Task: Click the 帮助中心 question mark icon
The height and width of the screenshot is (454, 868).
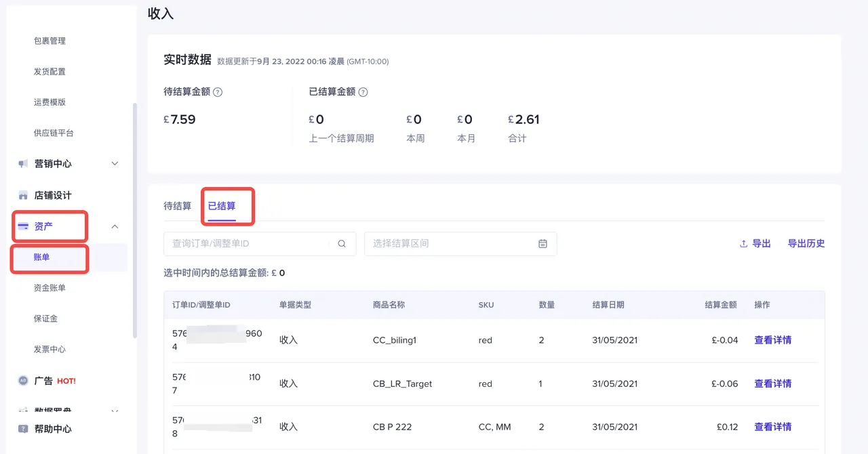Action: (24, 428)
